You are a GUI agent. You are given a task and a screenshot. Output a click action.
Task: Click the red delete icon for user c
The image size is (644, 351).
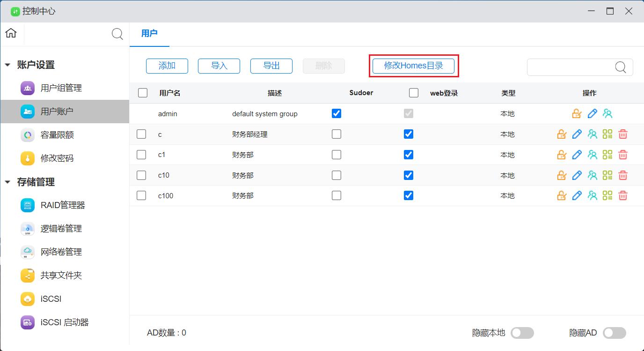coord(622,134)
